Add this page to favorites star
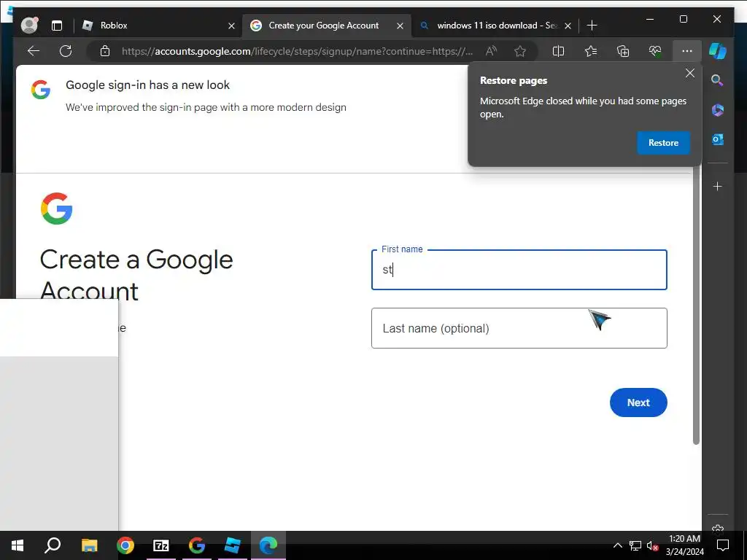The width and height of the screenshot is (747, 560). [x=520, y=51]
